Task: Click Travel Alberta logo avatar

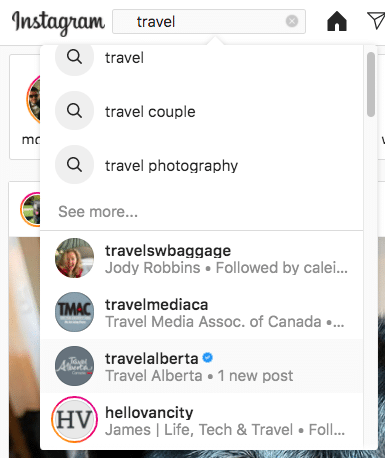Action: [x=74, y=366]
